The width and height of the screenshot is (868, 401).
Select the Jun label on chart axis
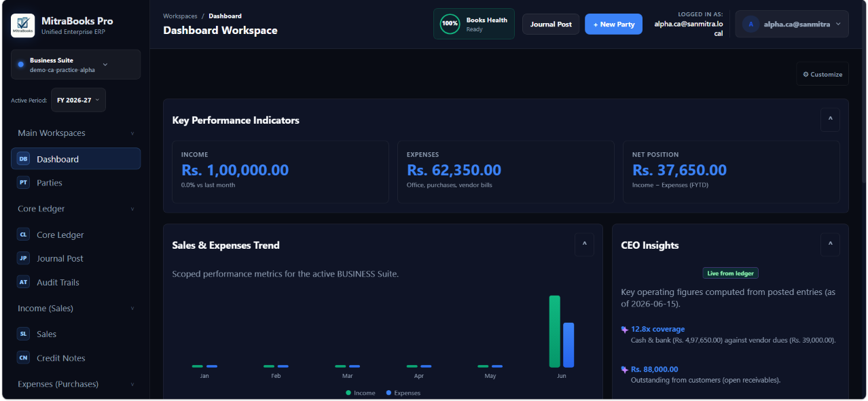pos(561,376)
